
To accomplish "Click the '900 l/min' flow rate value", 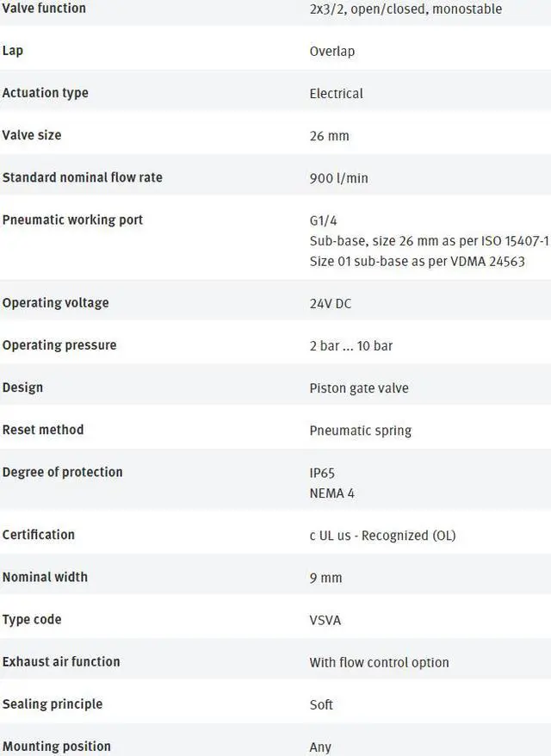I will click(x=338, y=178).
